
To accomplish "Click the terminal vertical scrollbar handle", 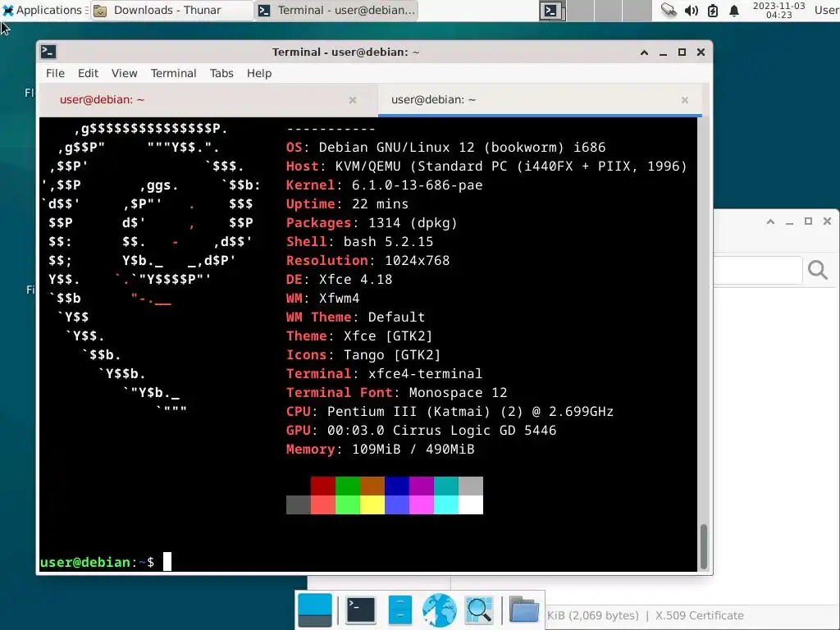I will click(703, 546).
